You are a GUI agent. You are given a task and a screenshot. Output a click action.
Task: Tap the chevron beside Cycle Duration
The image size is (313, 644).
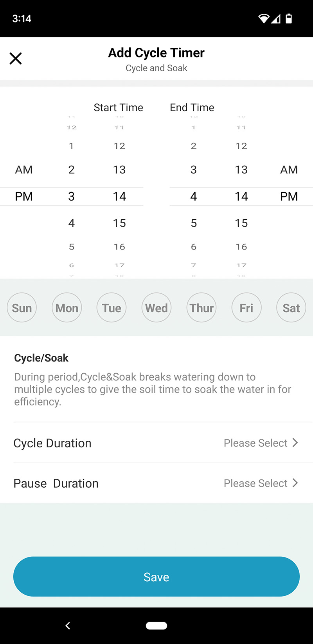click(295, 443)
